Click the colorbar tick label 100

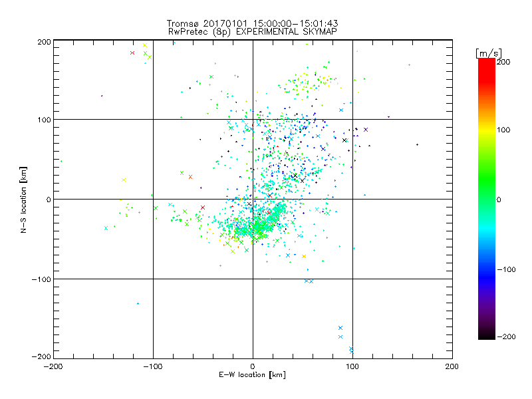click(503, 130)
